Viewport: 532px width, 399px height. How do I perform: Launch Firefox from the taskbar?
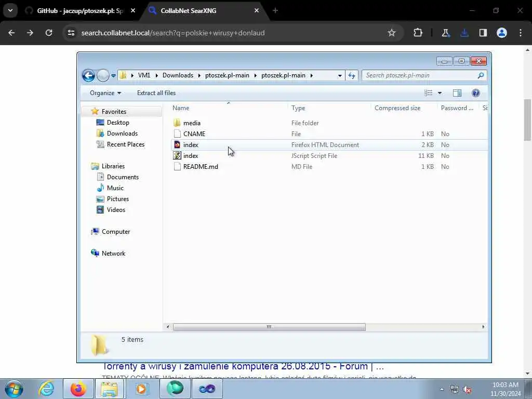(78, 389)
